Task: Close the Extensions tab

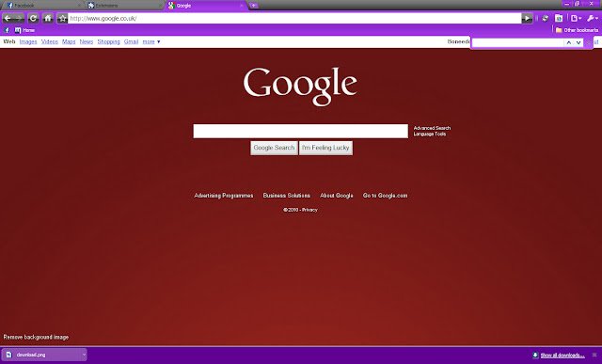Action: pyautogui.click(x=160, y=6)
